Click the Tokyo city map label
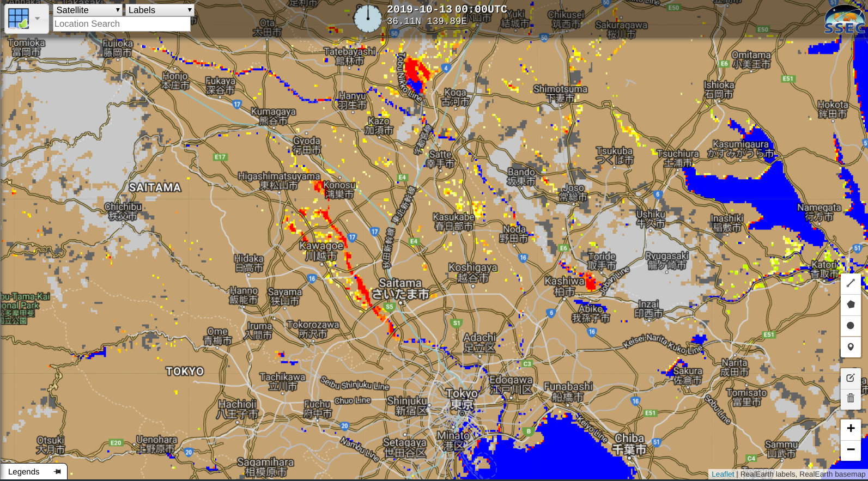The width and height of the screenshot is (868, 481). pyautogui.click(x=462, y=399)
